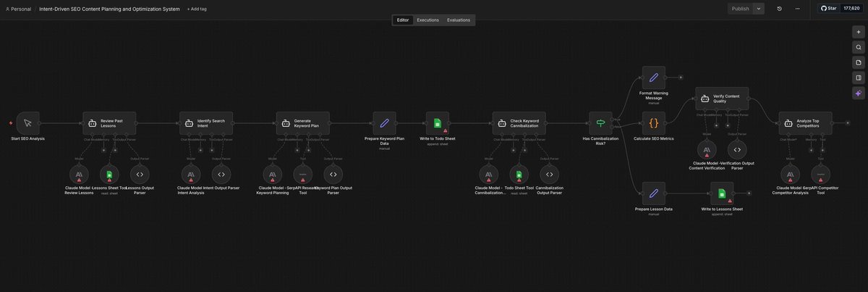Screen dimensions: 868x292
Task: Open the Format Warning Message node
Action: pos(654,78)
